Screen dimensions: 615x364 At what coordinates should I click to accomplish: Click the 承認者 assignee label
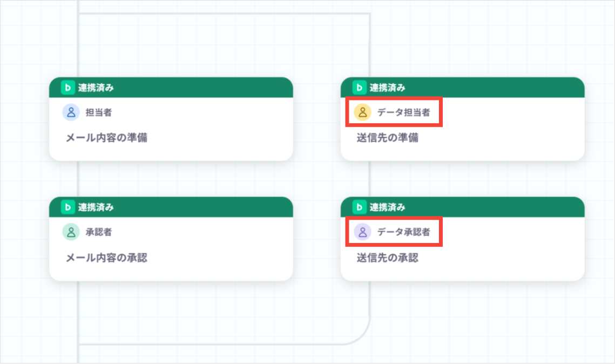click(99, 232)
